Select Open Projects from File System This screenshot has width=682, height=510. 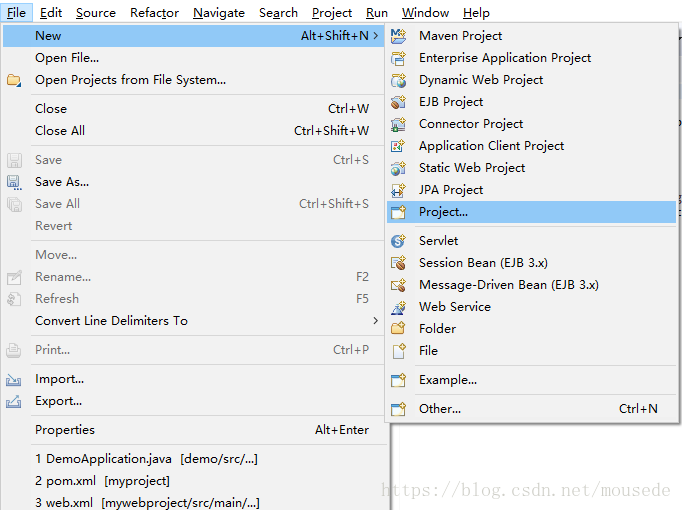point(130,80)
